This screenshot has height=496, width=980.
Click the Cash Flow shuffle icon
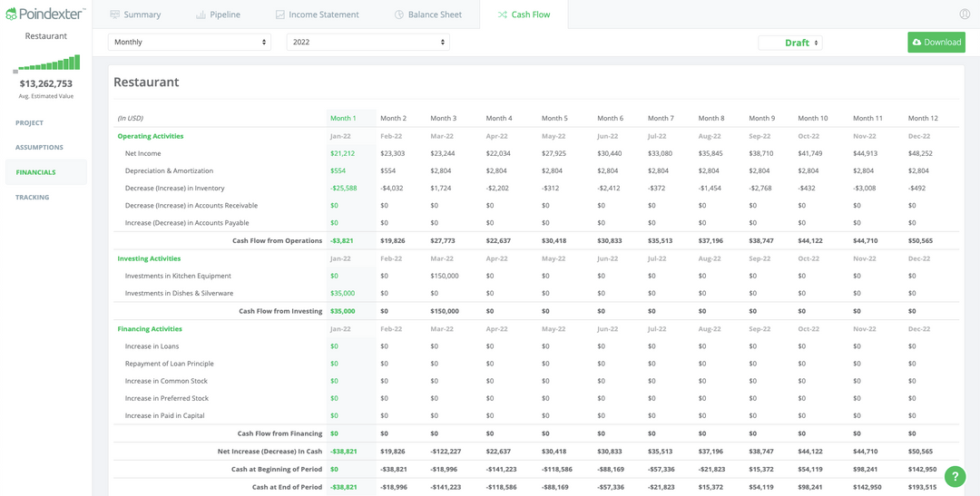coord(502,15)
